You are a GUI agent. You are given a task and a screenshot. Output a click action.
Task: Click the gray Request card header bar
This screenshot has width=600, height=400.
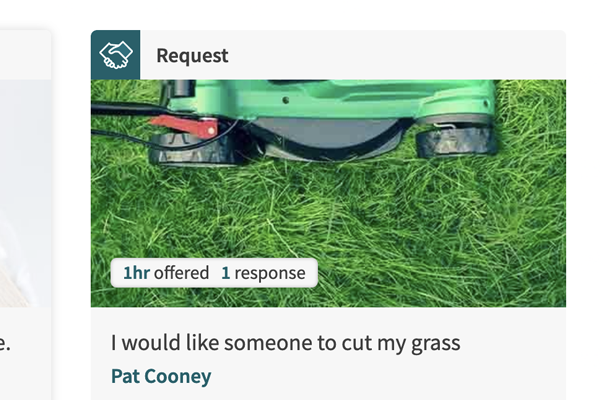click(x=328, y=55)
